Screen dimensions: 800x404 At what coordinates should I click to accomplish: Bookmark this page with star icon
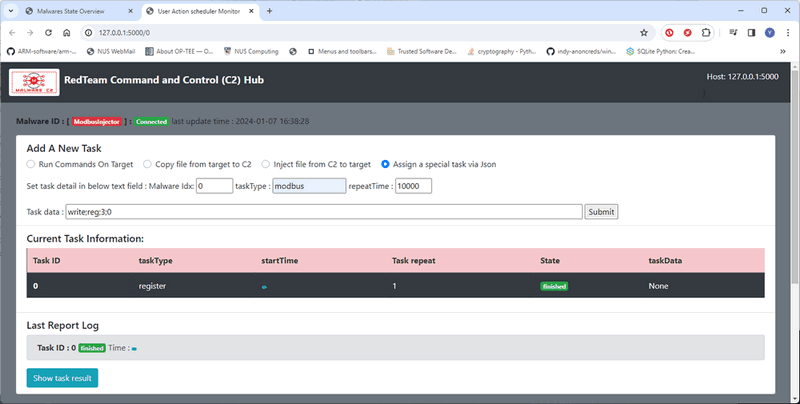[x=644, y=33]
